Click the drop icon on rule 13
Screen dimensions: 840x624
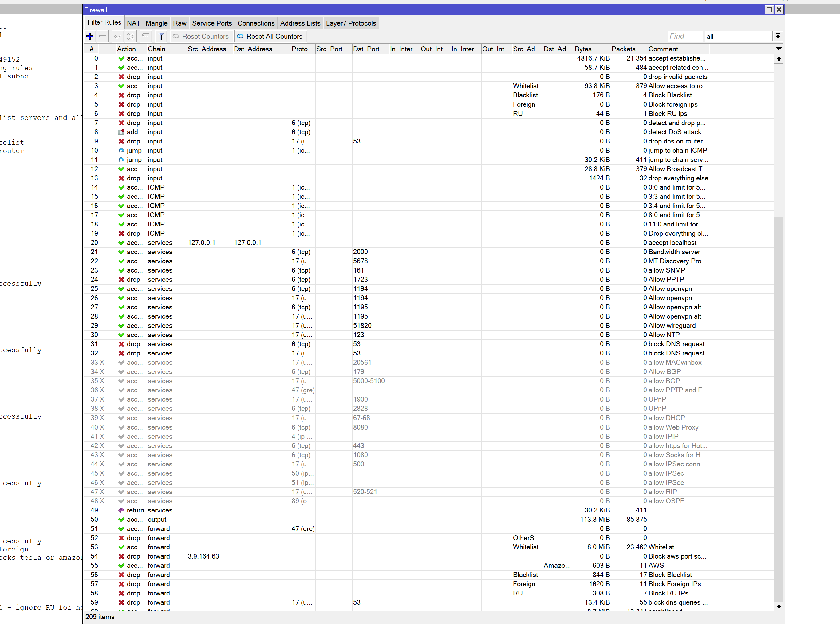(x=121, y=178)
